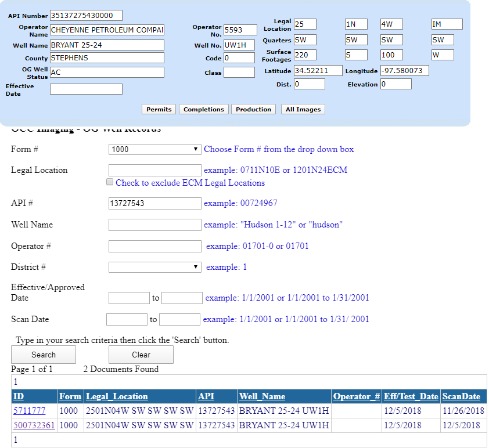Sort by Legal_Location column header

[x=117, y=396]
